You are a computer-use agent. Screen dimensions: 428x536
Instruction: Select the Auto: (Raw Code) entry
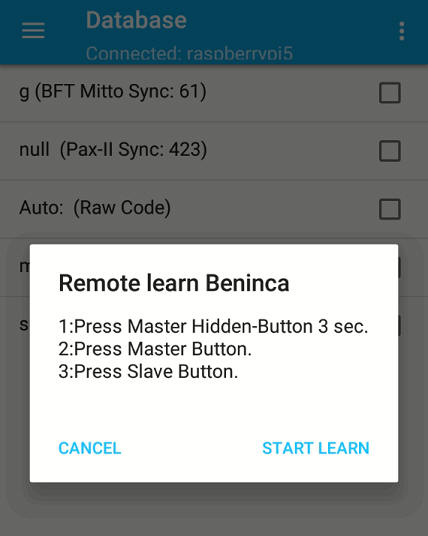point(214,209)
